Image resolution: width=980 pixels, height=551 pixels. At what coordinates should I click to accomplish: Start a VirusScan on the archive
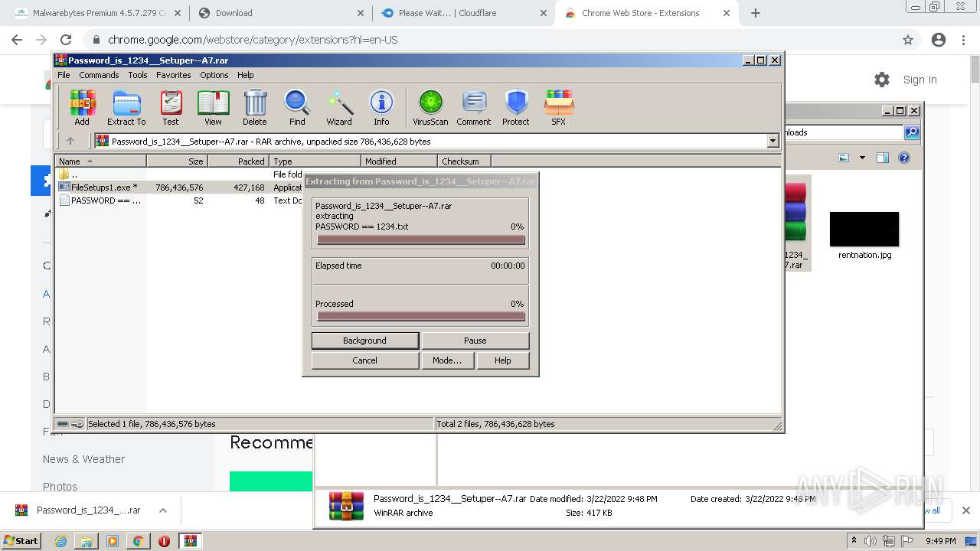(430, 107)
